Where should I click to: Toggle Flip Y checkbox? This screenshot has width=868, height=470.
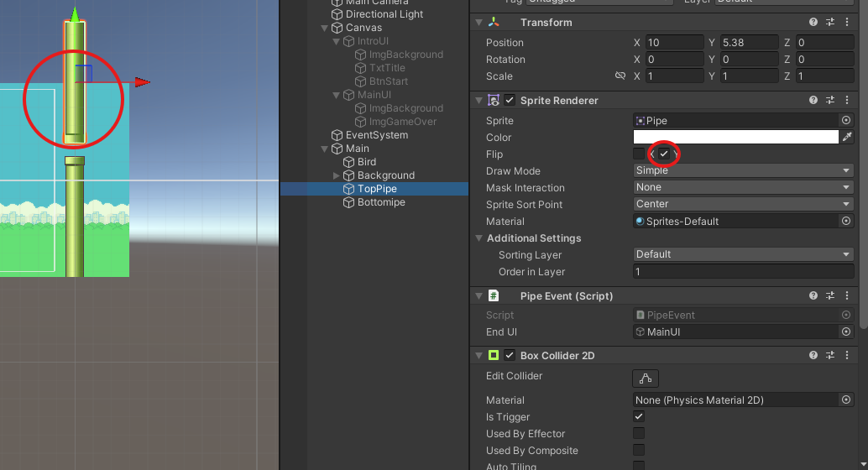click(x=664, y=154)
